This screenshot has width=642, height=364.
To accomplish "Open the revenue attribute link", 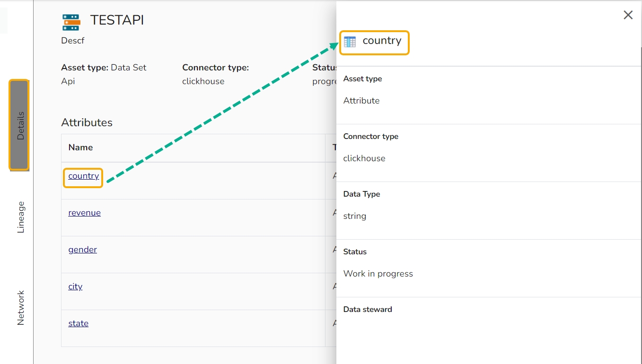I will tap(84, 213).
